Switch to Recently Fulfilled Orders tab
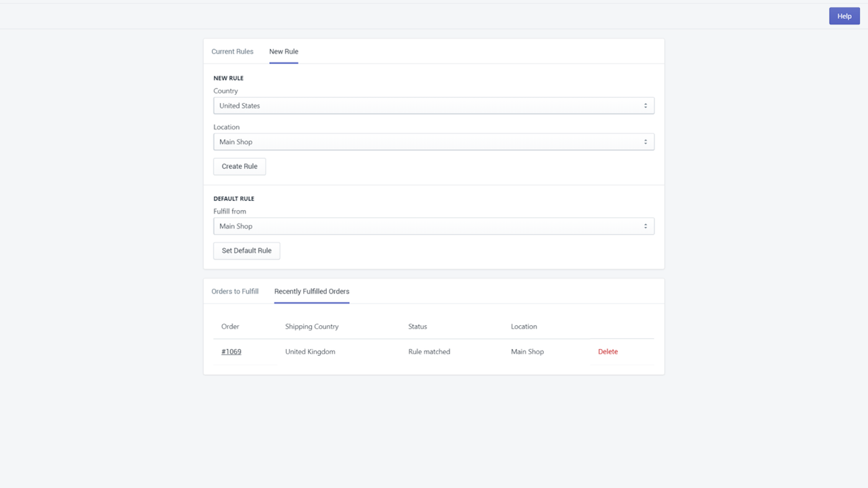The image size is (868, 488). [x=311, y=291]
